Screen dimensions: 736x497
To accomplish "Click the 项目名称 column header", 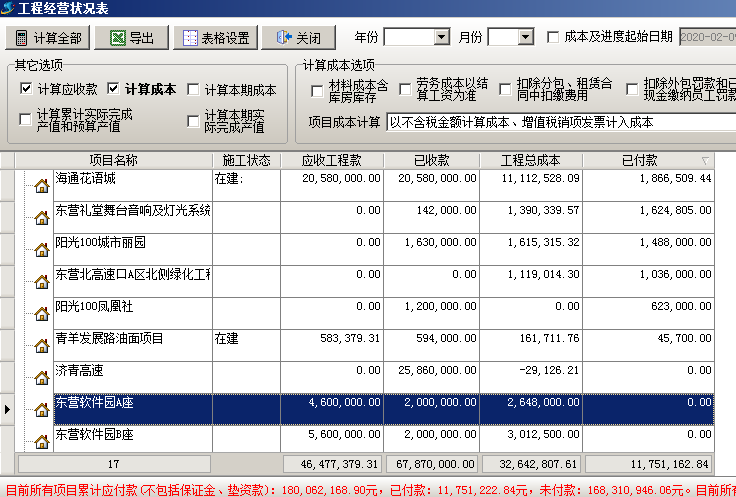I will point(113,160).
